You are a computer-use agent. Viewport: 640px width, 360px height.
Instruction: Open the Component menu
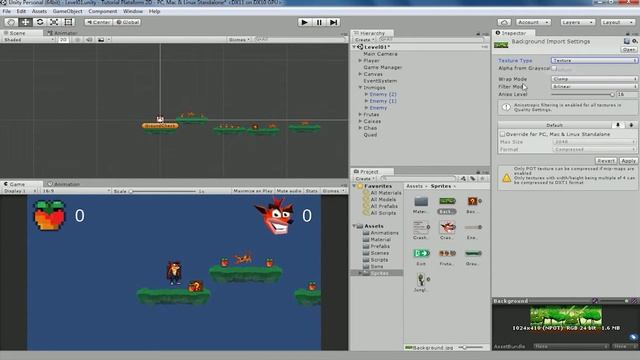click(102, 11)
